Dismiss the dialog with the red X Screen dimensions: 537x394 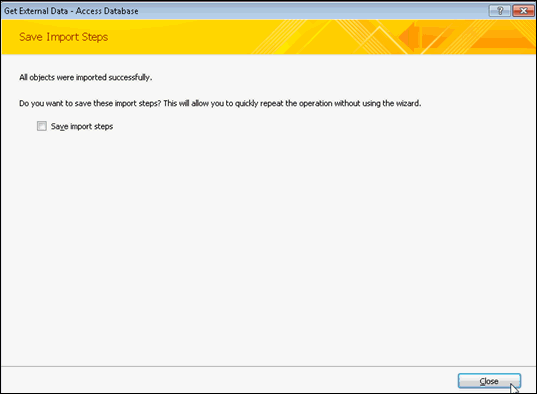coord(523,11)
